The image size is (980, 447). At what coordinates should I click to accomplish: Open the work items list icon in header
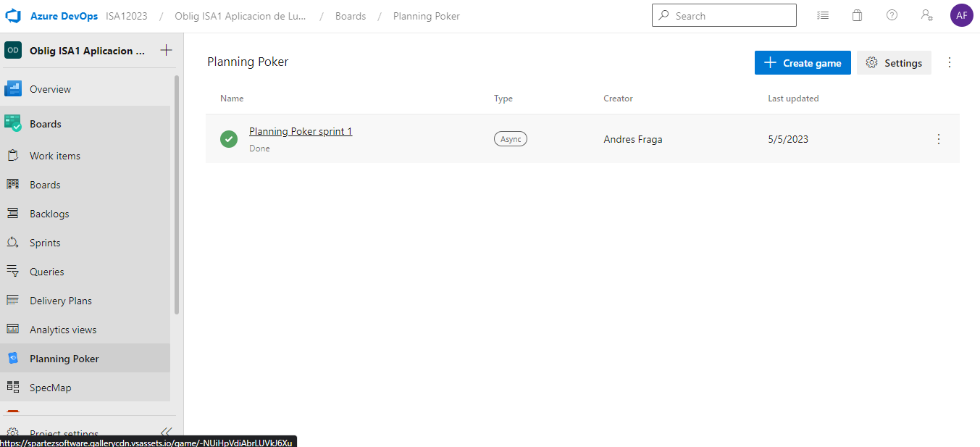pyautogui.click(x=823, y=15)
